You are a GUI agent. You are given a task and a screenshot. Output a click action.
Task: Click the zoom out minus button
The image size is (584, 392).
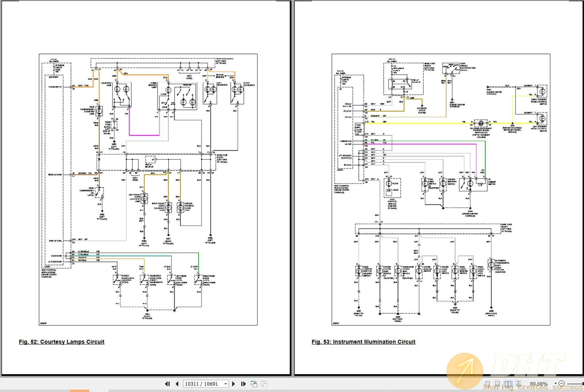(561, 384)
